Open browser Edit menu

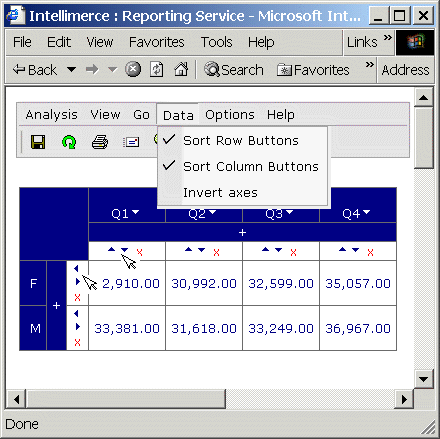(59, 42)
